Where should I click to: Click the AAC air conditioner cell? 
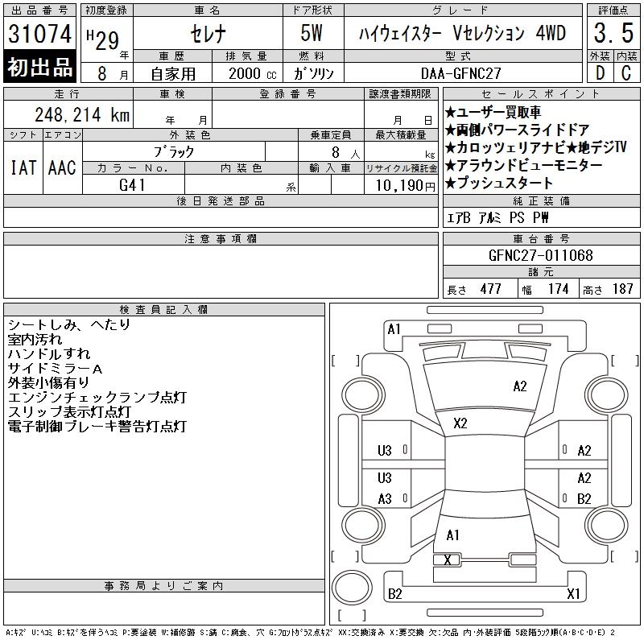click(x=62, y=167)
